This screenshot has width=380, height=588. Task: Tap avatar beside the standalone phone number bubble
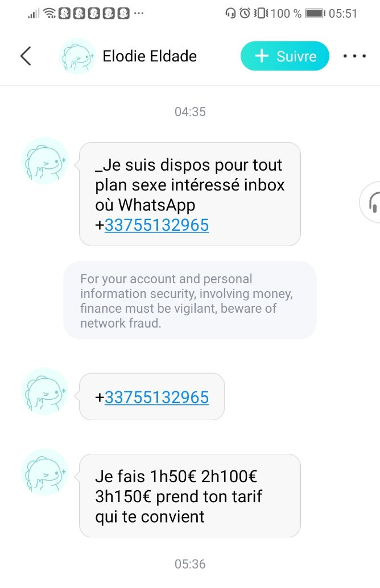tap(44, 391)
